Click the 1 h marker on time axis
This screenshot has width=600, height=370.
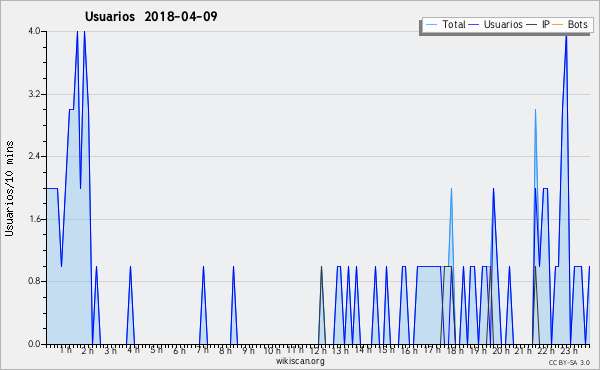coord(66,350)
